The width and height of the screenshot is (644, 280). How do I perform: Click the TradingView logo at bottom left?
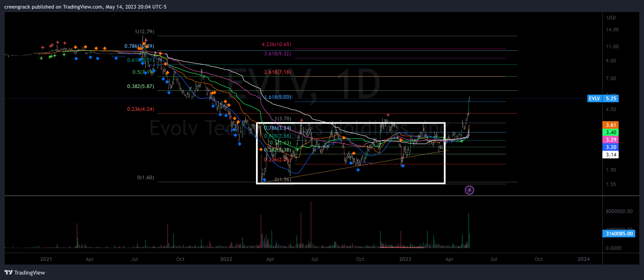(24, 272)
